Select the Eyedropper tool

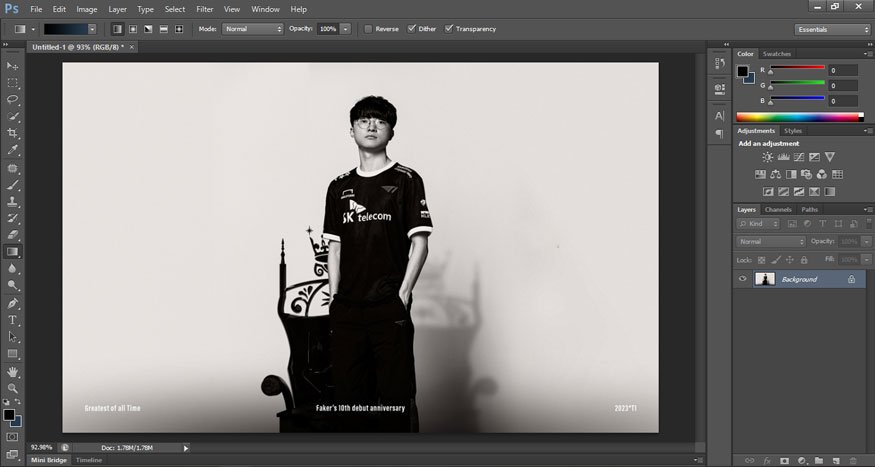pyautogui.click(x=12, y=150)
